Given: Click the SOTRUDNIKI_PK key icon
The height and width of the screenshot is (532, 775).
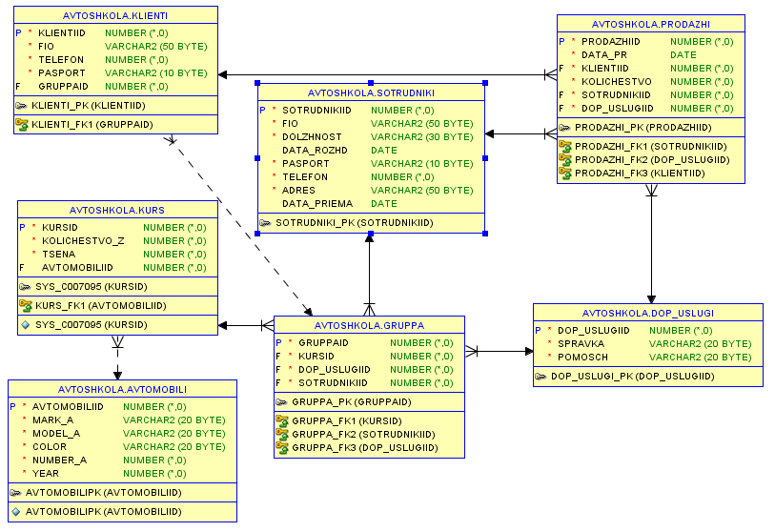Looking at the screenshot, I should click(x=265, y=223).
